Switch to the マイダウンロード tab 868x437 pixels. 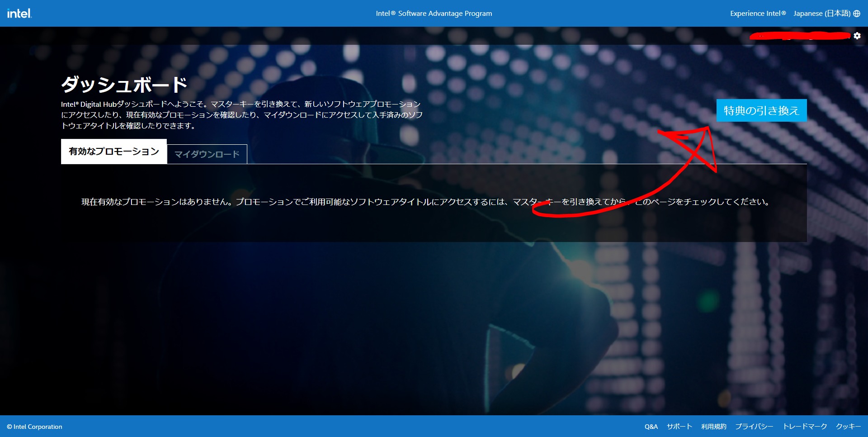(x=207, y=154)
